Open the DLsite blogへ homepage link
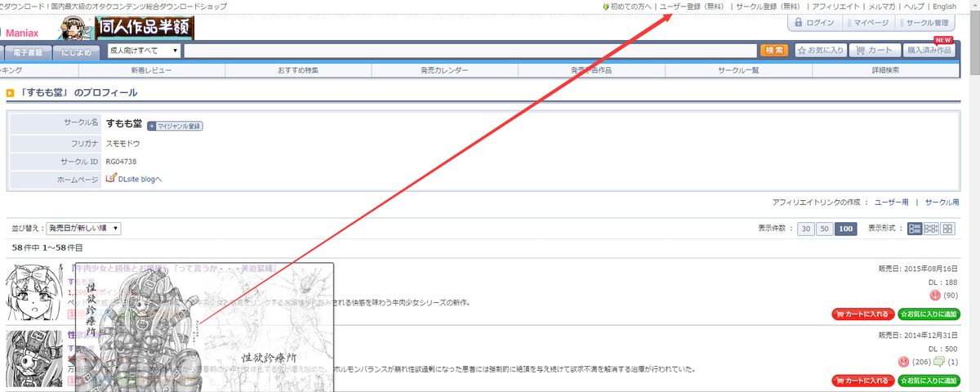 click(x=140, y=179)
